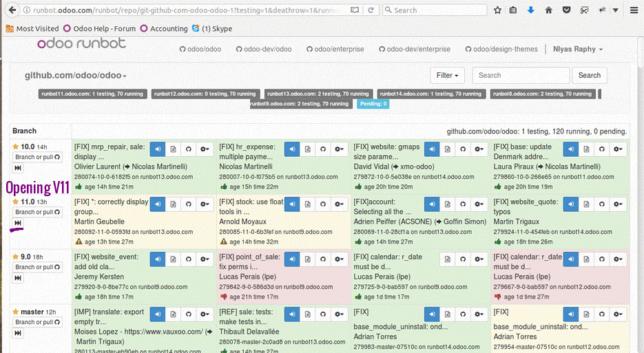Open GitHub icon for stock use float build
This screenshot has height=353, width=644.
pos(323,204)
